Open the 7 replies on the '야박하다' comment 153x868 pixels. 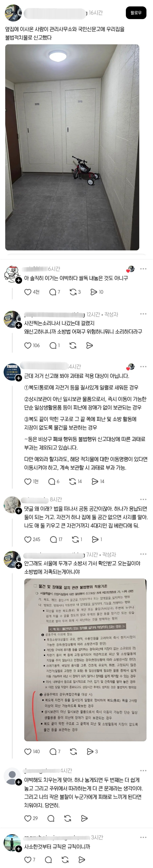pyautogui.click(x=54, y=292)
